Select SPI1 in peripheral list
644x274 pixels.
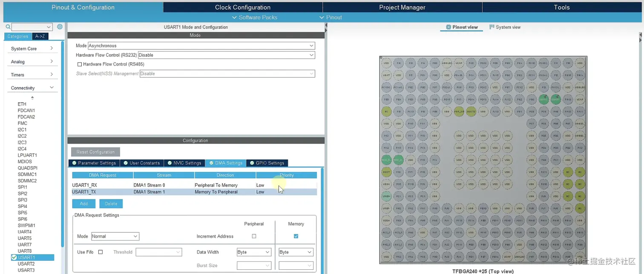coord(23,187)
